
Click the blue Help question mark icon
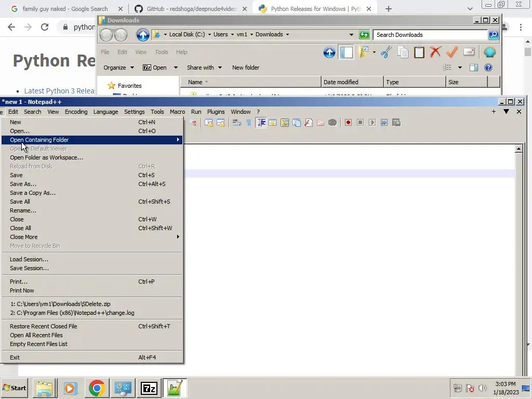[x=488, y=68]
